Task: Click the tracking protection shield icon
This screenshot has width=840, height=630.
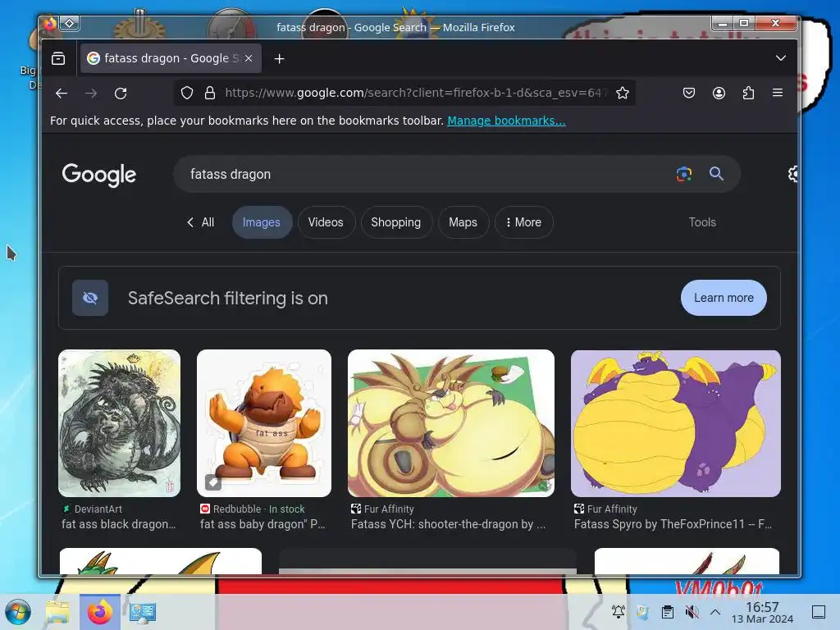Action: click(186, 94)
